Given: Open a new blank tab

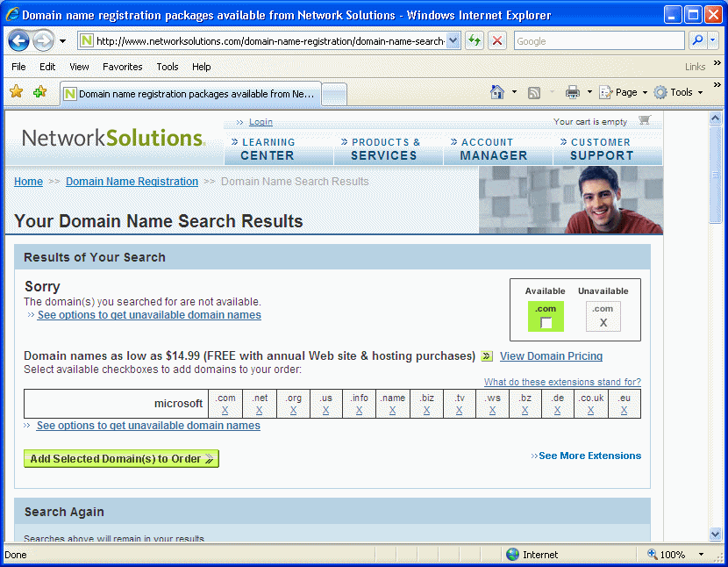Looking at the screenshot, I should (334, 94).
